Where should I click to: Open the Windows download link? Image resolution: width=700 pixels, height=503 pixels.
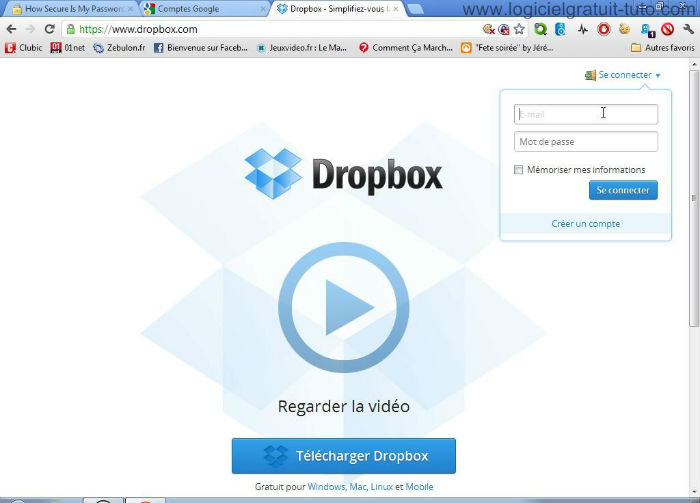(326, 487)
